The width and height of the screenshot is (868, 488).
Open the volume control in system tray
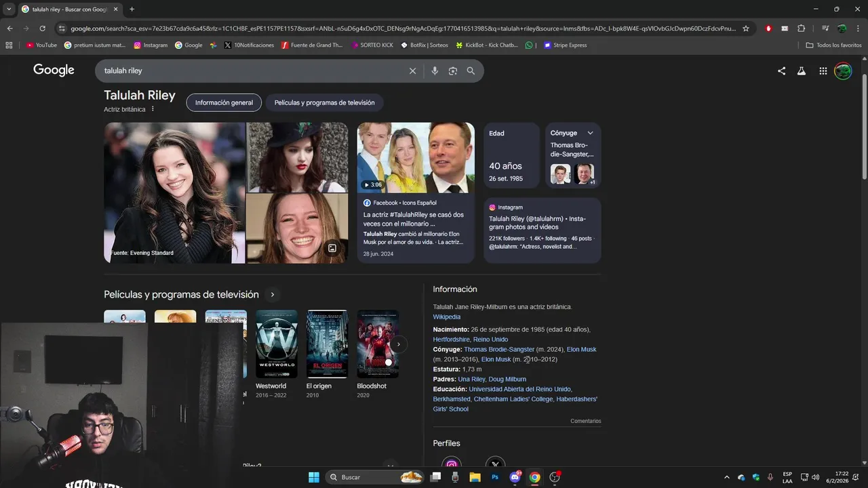tap(815, 477)
